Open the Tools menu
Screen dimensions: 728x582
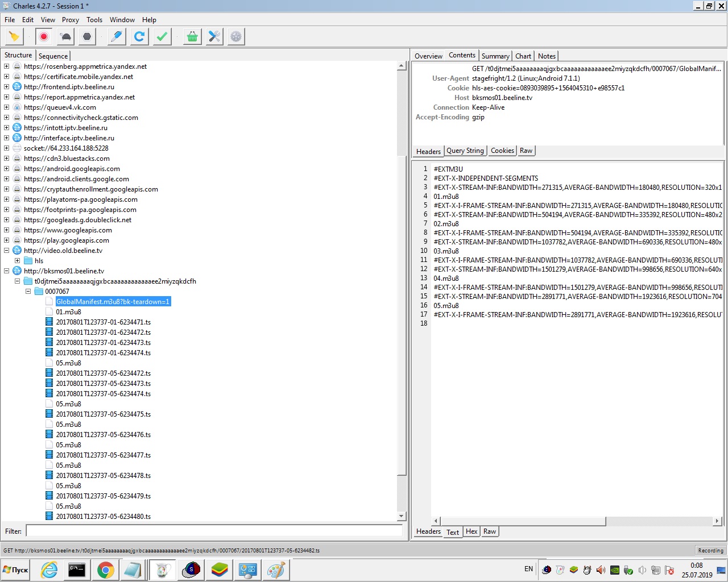[x=94, y=20]
